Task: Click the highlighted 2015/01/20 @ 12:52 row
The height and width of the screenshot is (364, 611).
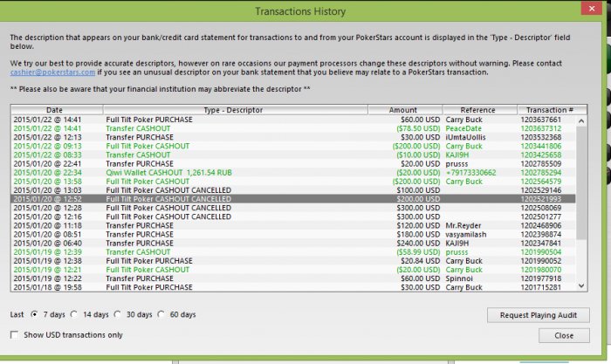Action: (x=293, y=199)
